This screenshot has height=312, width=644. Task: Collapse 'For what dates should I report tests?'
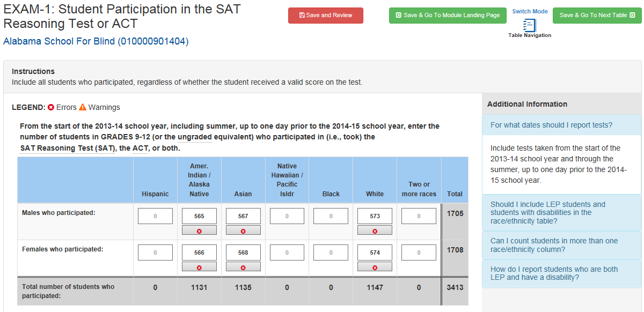[551, 125]
